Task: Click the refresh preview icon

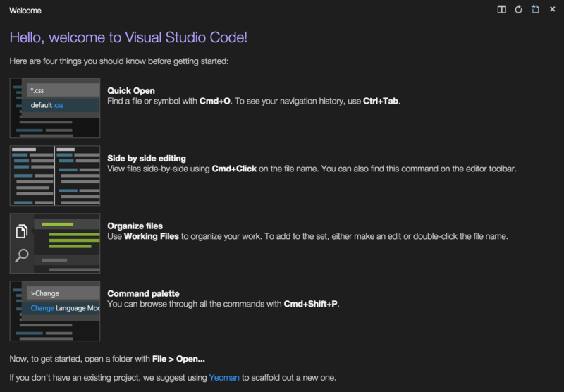Action: [518, 9]
